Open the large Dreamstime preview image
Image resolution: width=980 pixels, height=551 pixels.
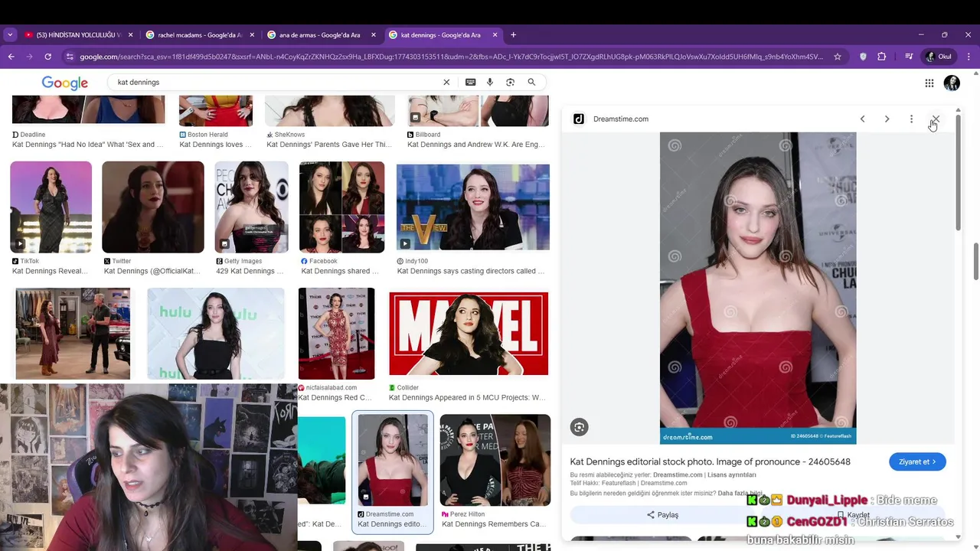[x=758, y=288]
